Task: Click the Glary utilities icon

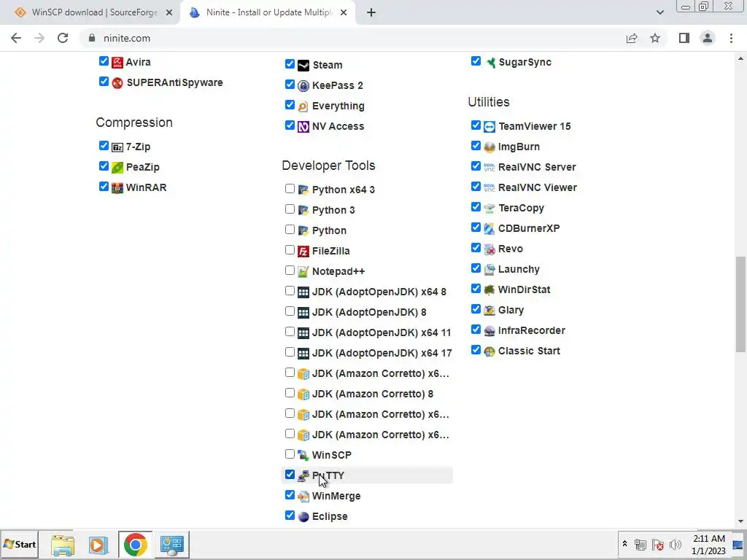Action: click(x=489, y=311)
